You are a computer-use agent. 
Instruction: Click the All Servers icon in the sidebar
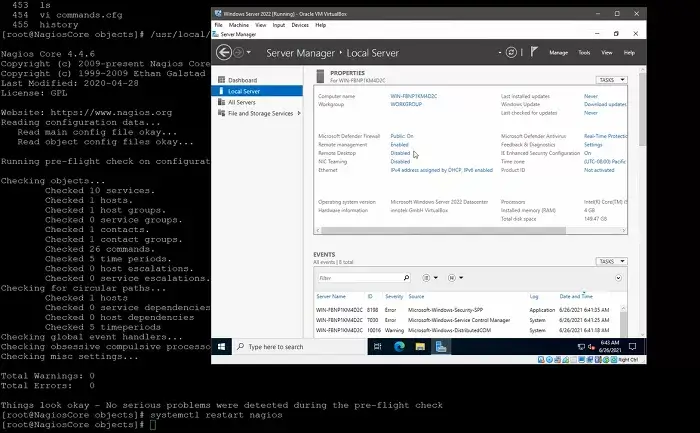221,102
